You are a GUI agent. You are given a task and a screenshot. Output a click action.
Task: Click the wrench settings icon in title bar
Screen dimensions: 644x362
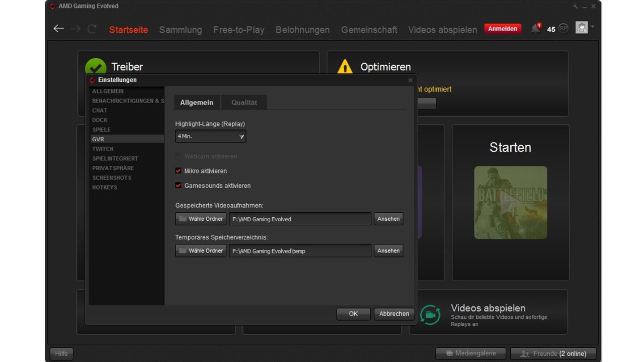tap(575, 6)
